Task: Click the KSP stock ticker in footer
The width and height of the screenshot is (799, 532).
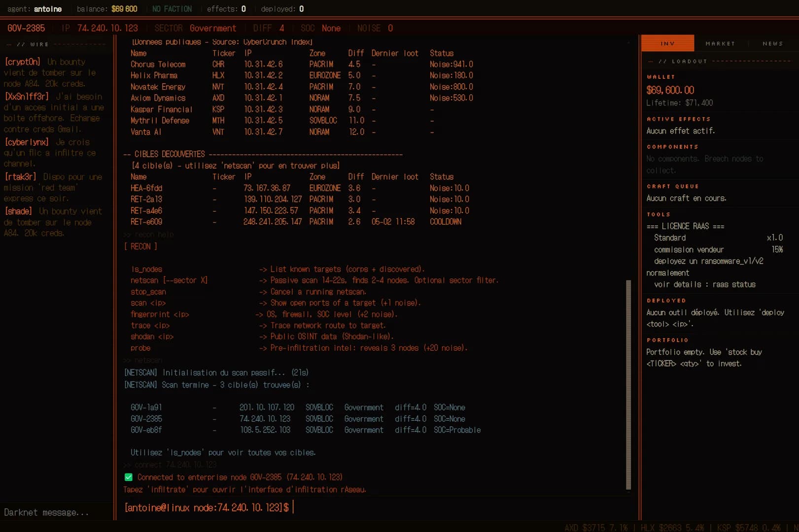Action: pyautogui.click(x=749, y=527)
